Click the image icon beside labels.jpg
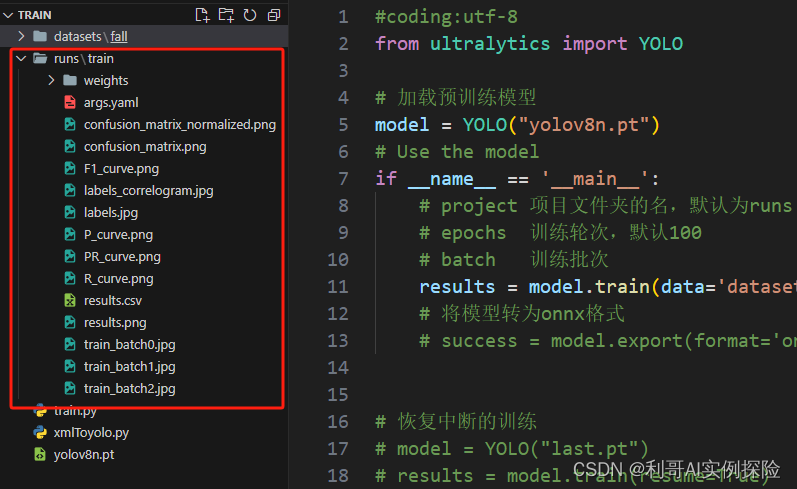The width and height of the screenshot is (797, 489). 70,212
